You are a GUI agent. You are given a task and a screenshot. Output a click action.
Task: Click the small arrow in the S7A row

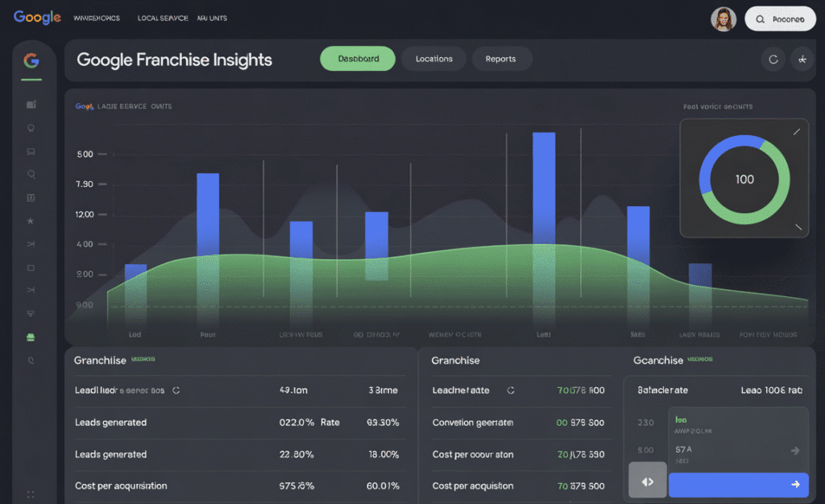[x=795, y=451]
